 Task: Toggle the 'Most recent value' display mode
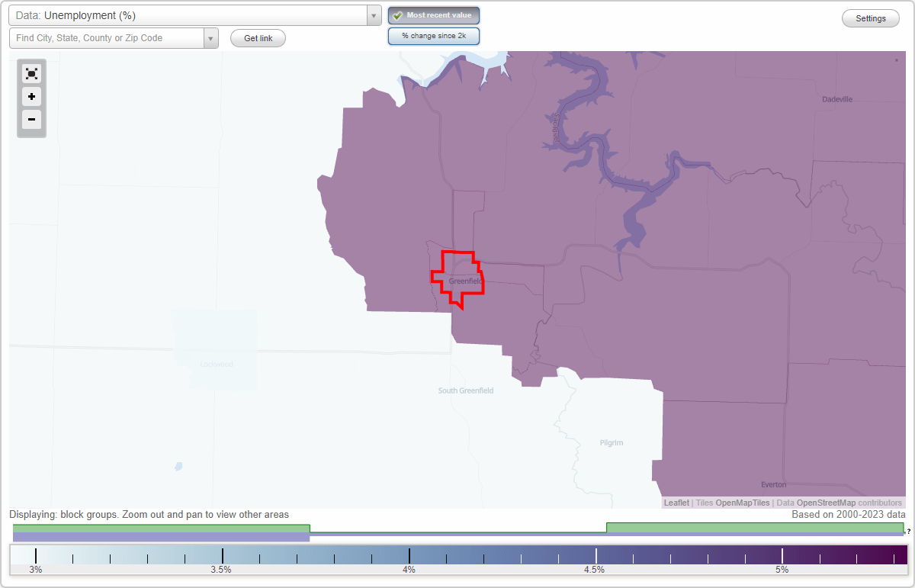point(433,14)
